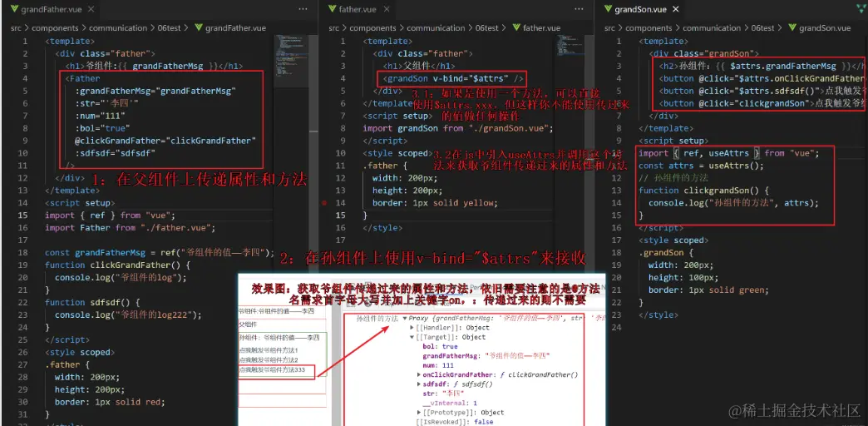Screen dimensions: 868x426
Task: Click the line import { ref } from "vue" in grandFather.vue
Action: 110,215
